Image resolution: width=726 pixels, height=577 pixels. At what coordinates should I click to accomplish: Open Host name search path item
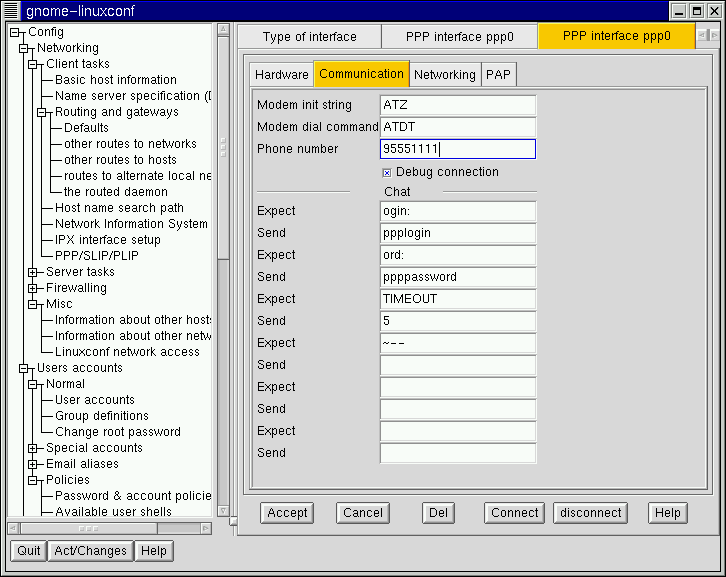click(119, 208)
